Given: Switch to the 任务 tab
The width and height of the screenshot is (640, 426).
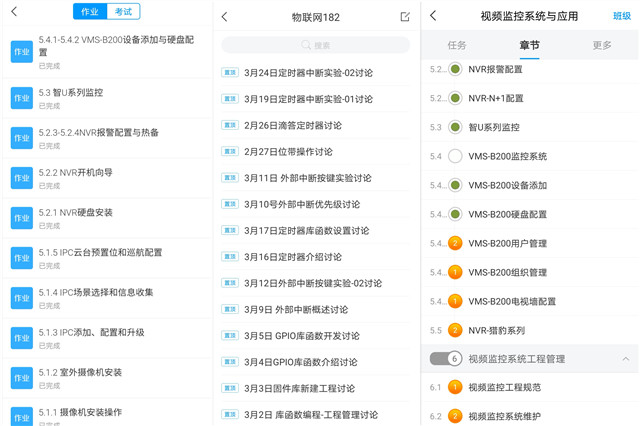Looking at the screenshot, I should click(457, 45).
